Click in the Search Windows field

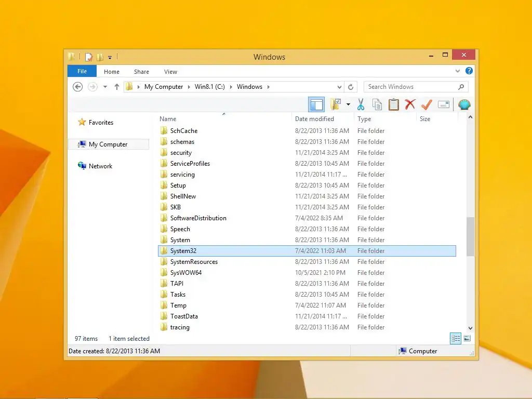(416, 87)
